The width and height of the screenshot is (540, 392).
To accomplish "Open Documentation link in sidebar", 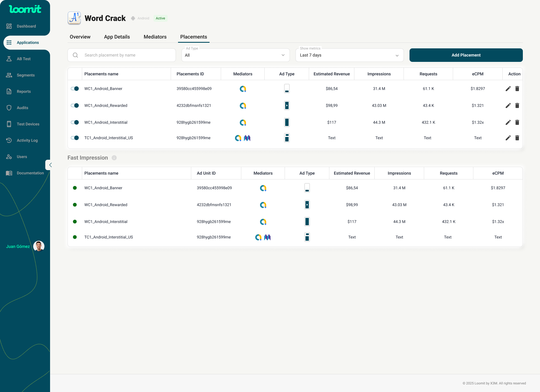I will (x=30, y=173).
